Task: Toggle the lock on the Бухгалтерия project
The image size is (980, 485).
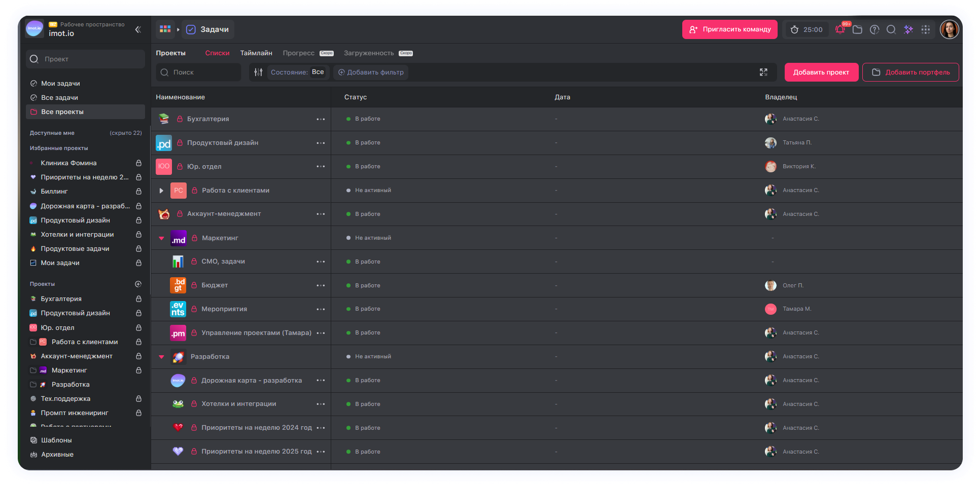Action: (x=180, y=119)
